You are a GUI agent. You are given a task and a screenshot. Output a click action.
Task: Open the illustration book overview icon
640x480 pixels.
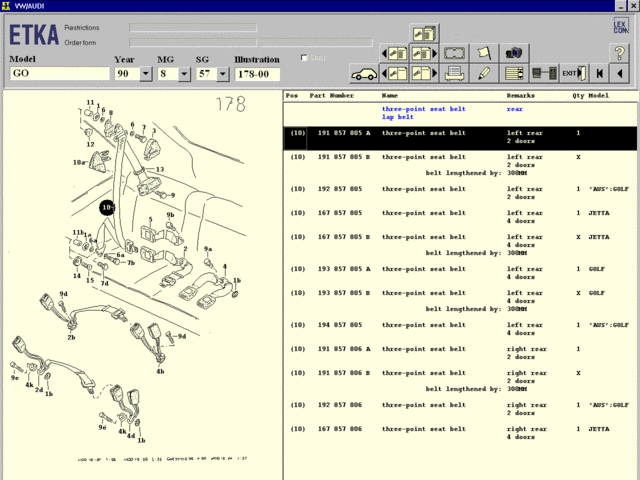(x=424, y=33)
